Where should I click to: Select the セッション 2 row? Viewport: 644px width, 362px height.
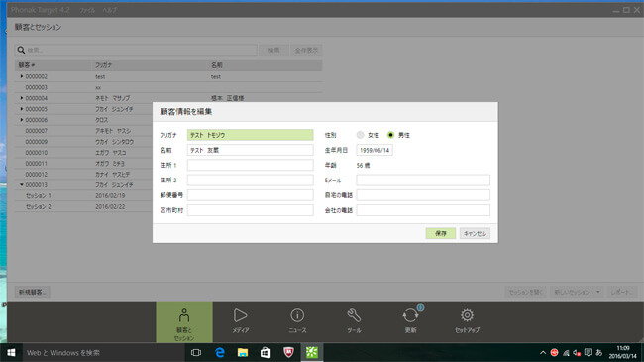point(83,206)
